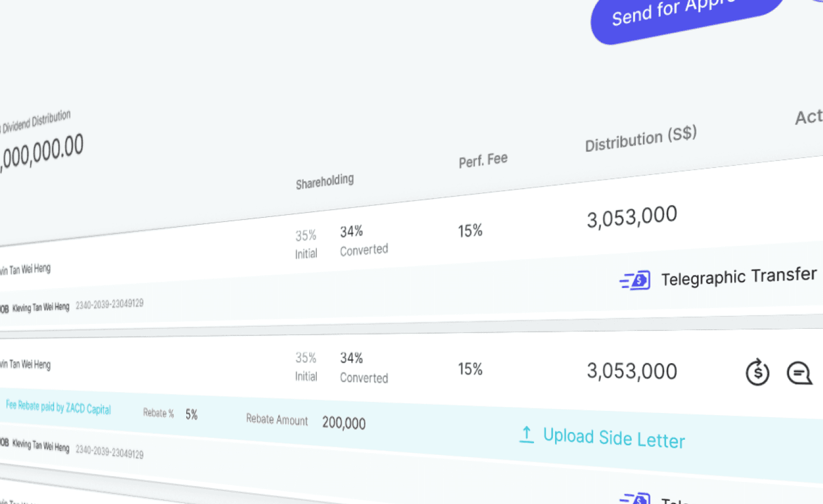Select the Rebate Amount value 200,000

click(344, 423)
